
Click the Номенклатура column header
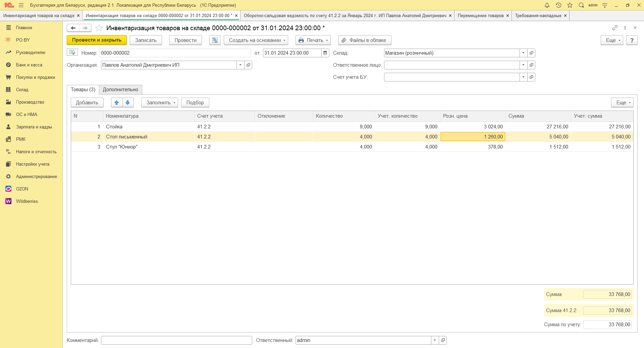pos(149,116)
